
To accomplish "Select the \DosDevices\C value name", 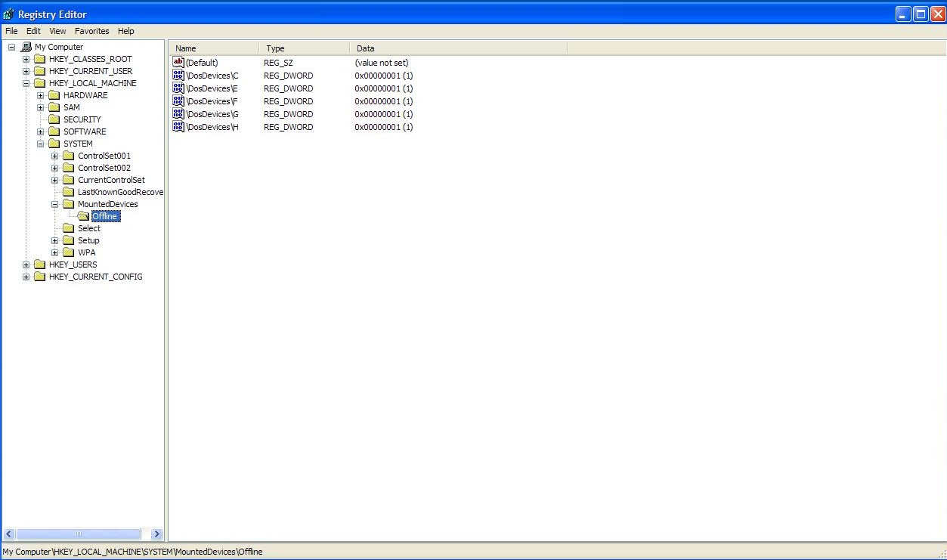I will (x=212, y=76).
